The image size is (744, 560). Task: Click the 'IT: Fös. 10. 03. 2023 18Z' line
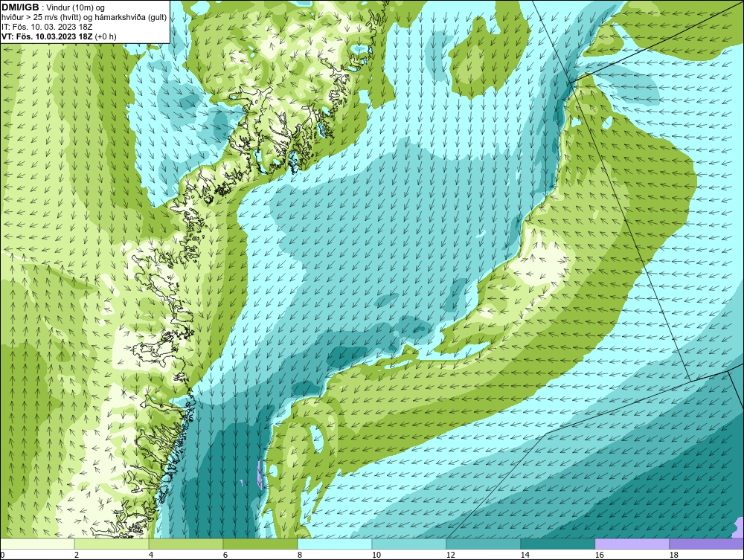47,27
